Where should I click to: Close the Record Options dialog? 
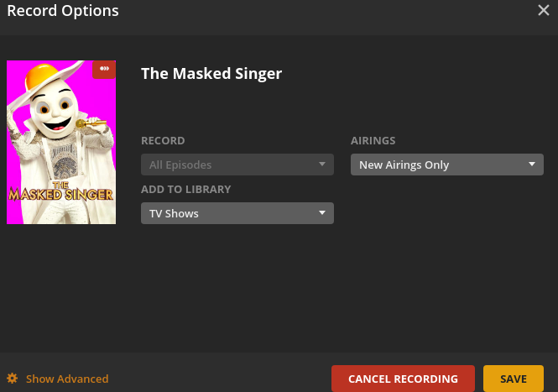(x=543, y=11)
